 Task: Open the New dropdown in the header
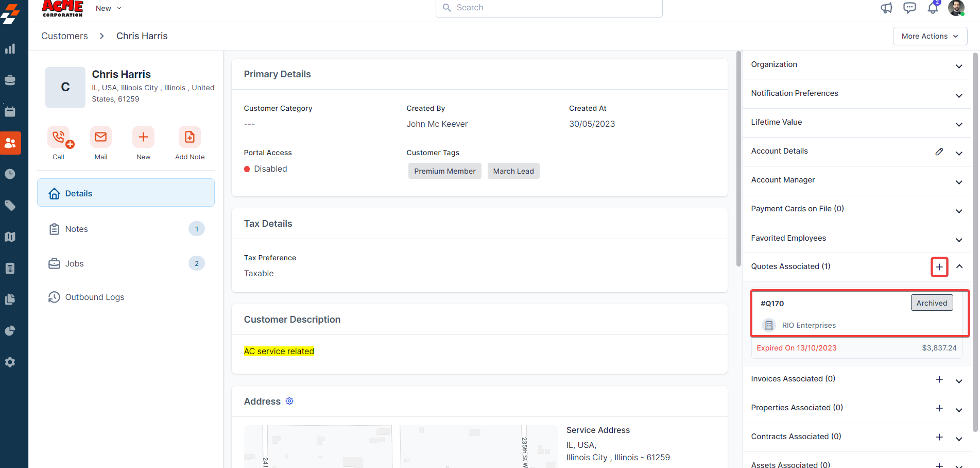[x=109, y=8]
